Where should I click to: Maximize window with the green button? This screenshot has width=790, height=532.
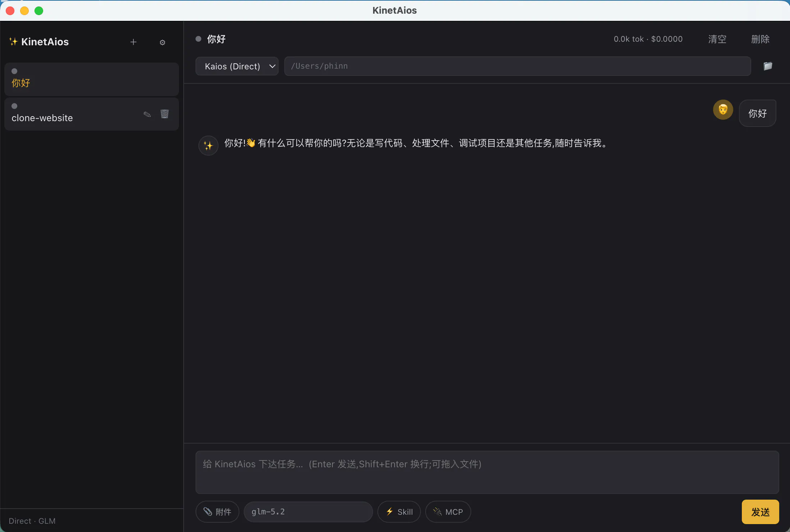pos(39,11)
